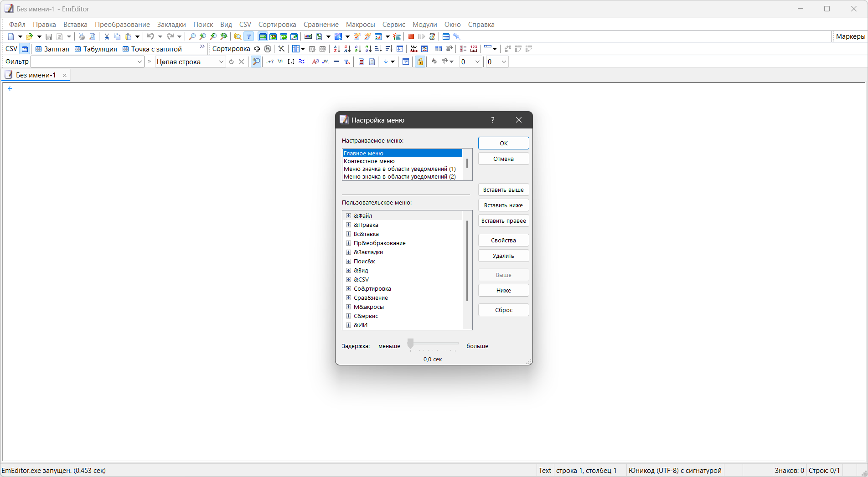Click the sort A to Z icon
Image resolution: width=868 pixels, height=477 pixels.
(337, 49)
